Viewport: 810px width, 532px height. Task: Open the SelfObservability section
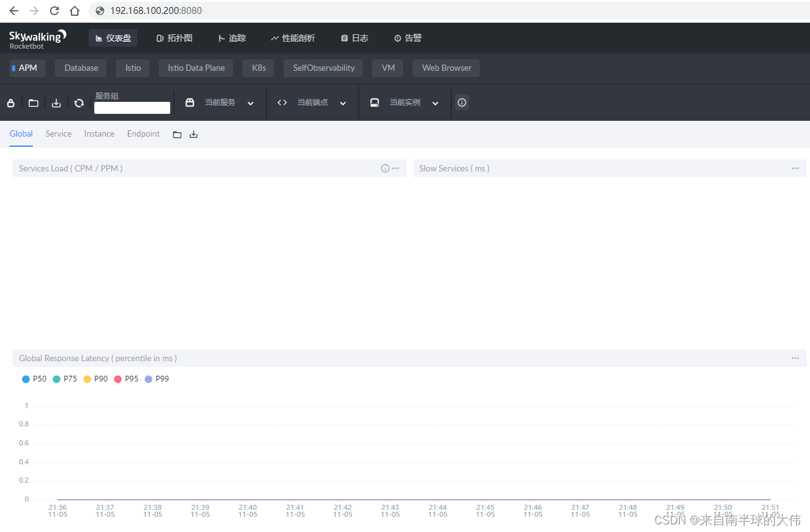(x=323, y=68)
